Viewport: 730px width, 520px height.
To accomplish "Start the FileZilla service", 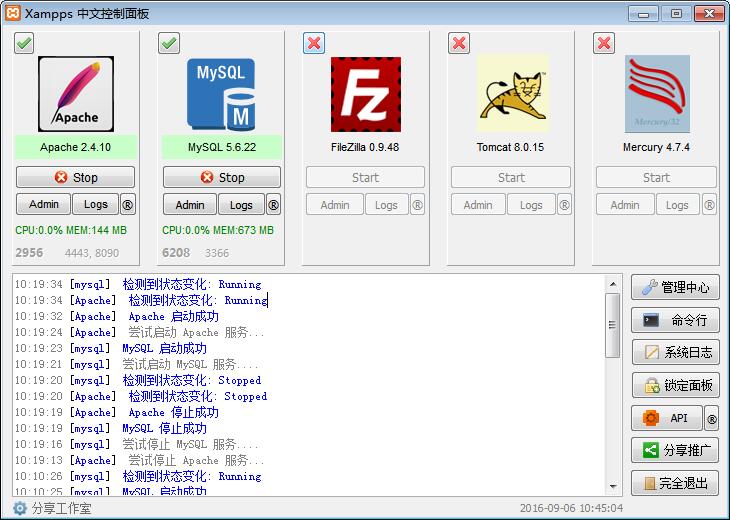I will [x=365, y=177].
